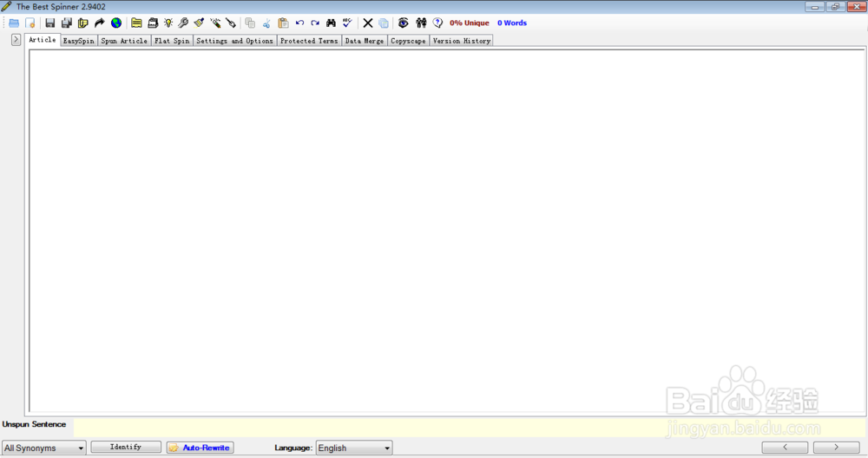Click the single floppy disk save icon
868x458 pixels.
click(x=49, y=23)
